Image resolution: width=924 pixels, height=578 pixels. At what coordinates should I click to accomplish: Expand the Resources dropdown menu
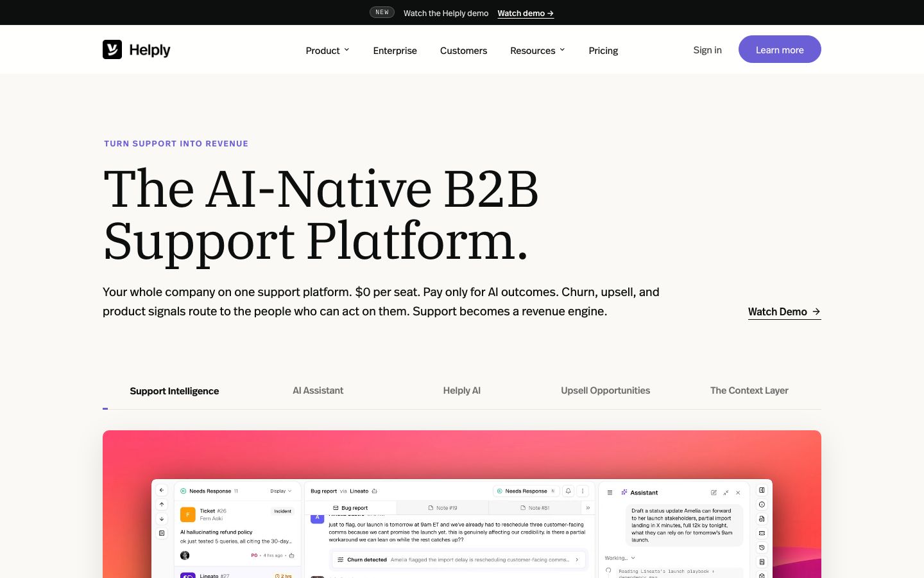[x=538, y=50]
